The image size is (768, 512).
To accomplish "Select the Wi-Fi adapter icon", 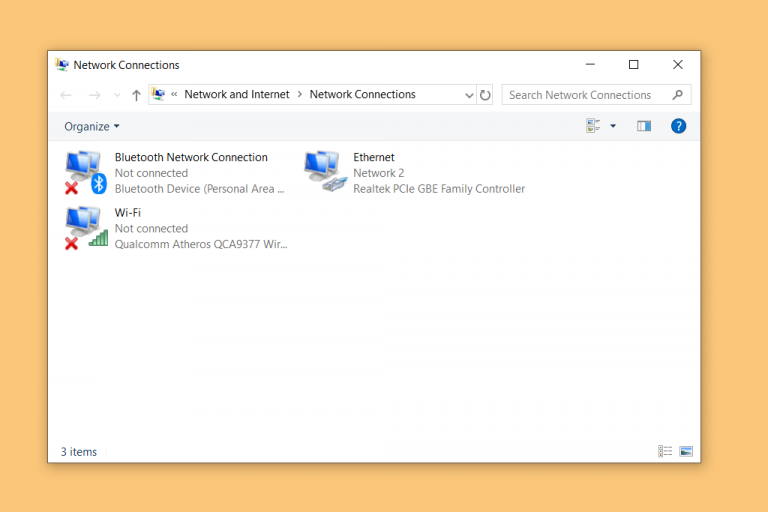I will 86,228.
